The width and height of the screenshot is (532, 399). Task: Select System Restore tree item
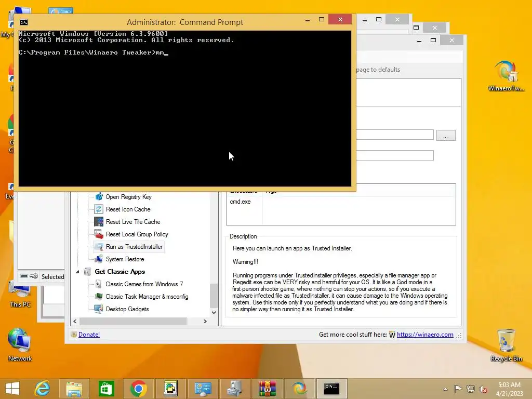pyautogui.click(x=125, y=259)
